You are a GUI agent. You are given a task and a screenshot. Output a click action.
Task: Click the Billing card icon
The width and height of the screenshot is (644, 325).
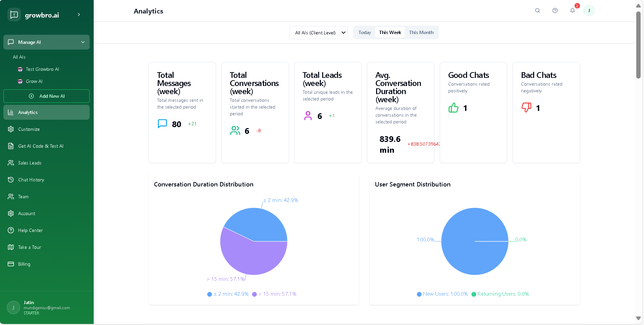[11, 264]
